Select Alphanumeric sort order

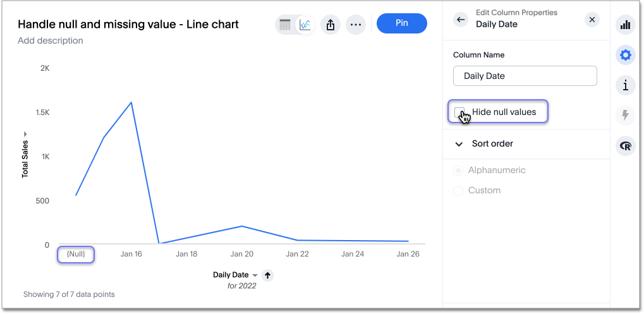458,171
